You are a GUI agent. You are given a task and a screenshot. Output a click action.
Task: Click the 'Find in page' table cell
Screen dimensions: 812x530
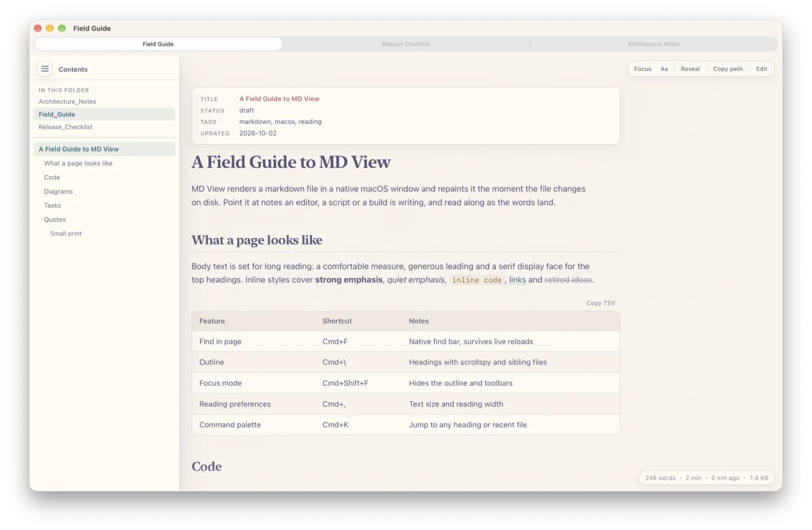pyautogui.click(x=220, y=341)
